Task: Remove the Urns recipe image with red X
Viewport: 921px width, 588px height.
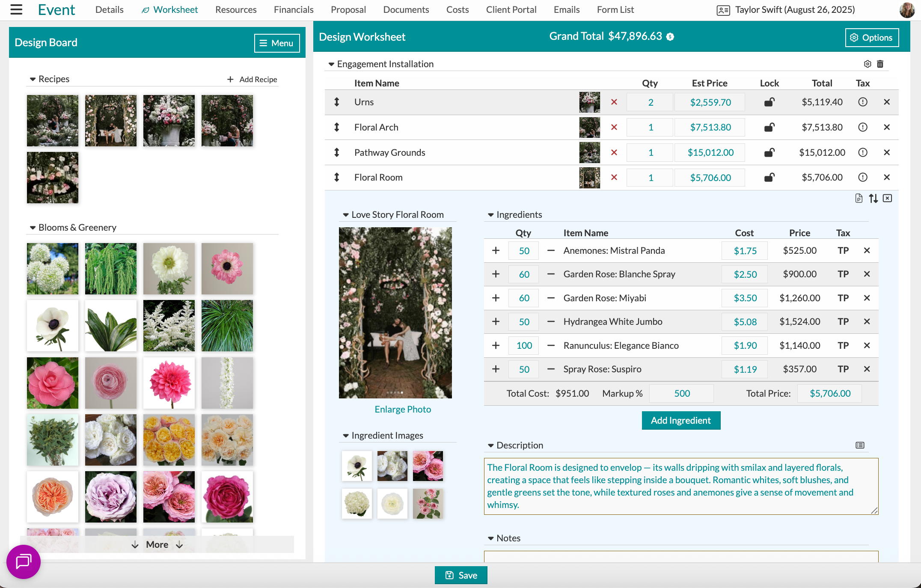Action: click(x=614, y=102)
